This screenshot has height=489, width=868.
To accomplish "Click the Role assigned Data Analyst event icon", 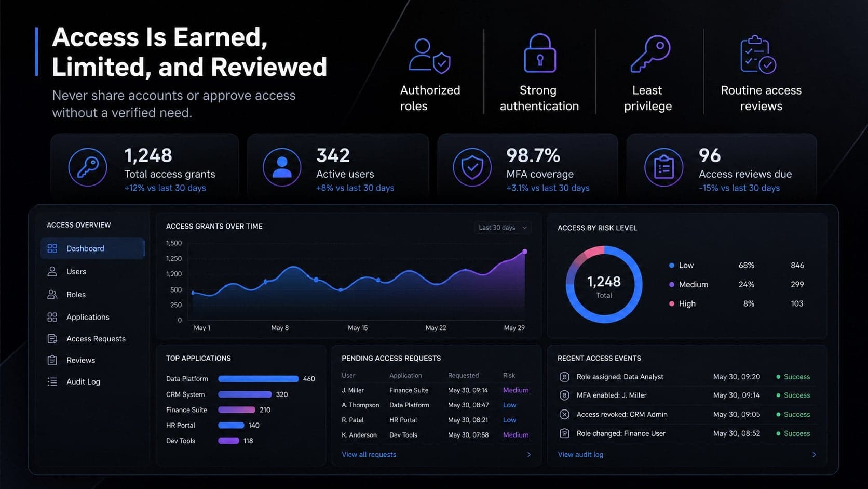I will click(564, 377).
